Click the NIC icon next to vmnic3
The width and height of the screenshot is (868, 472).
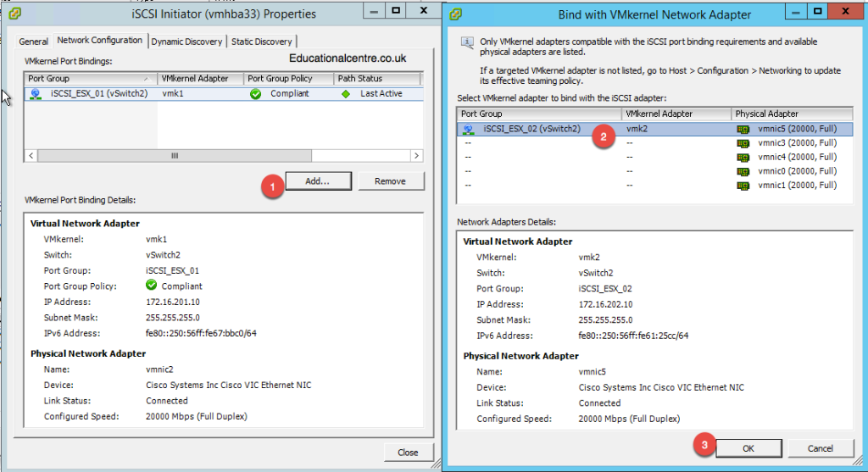click(743, 143)
